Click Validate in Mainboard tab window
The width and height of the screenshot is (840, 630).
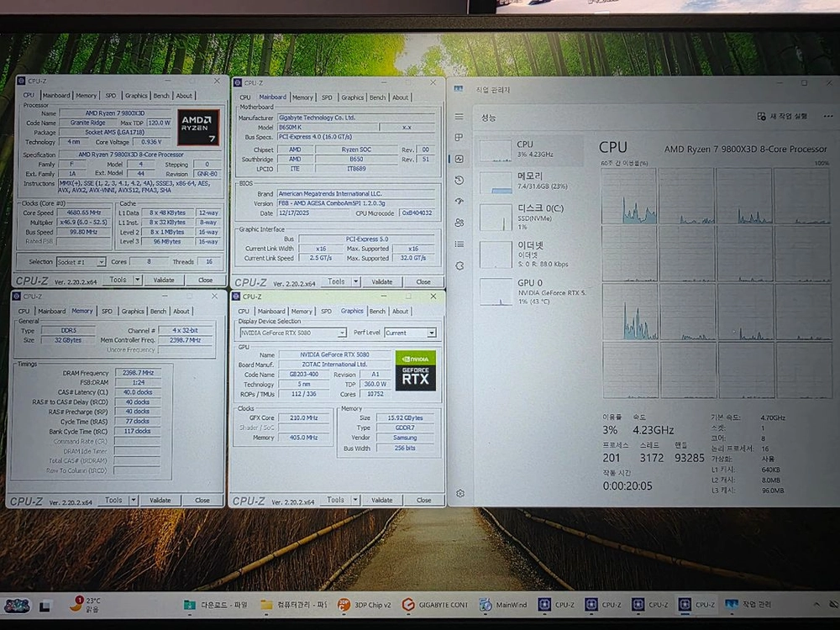pyautogui.click(x=382, y=281)
